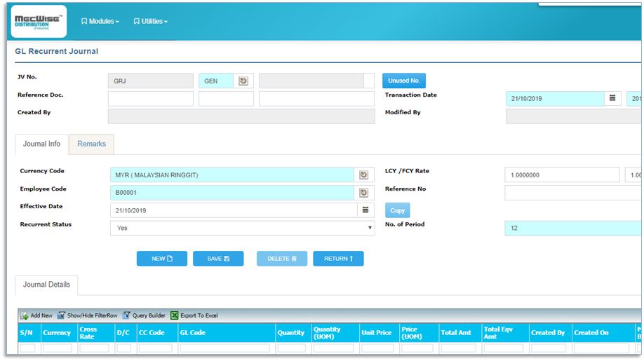Open the Effective Date calendar picker

tap(365, 210)
